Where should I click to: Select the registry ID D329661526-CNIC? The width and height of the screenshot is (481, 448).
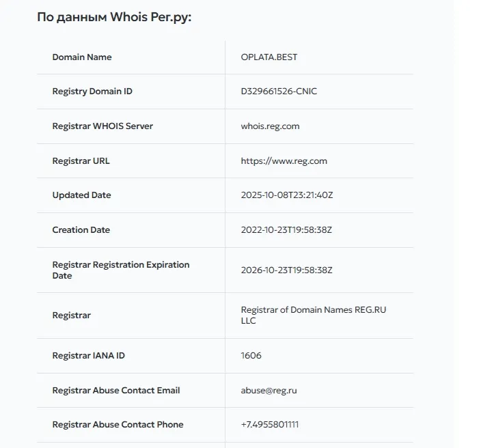point(279,92)
